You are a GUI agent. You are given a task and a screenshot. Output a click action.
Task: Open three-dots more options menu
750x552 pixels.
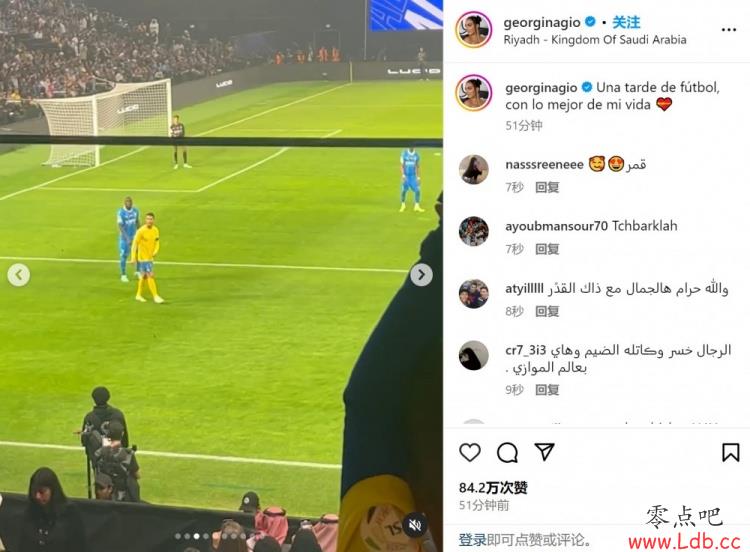tap(728, 30)
